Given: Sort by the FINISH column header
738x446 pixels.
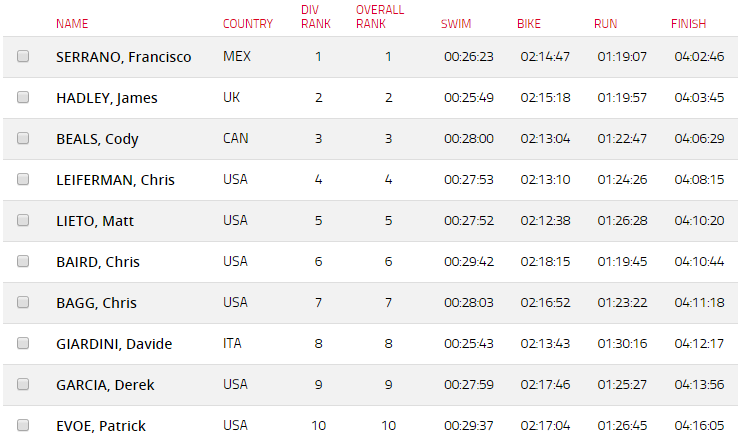Looking at the screenshot, I should (x=688, y=24).
